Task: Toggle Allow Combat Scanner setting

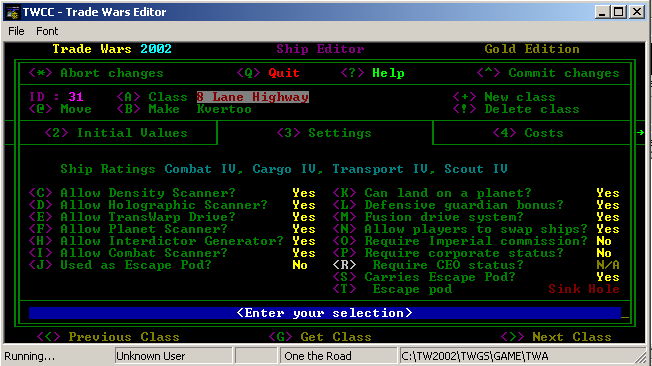Action: [172, 253]
